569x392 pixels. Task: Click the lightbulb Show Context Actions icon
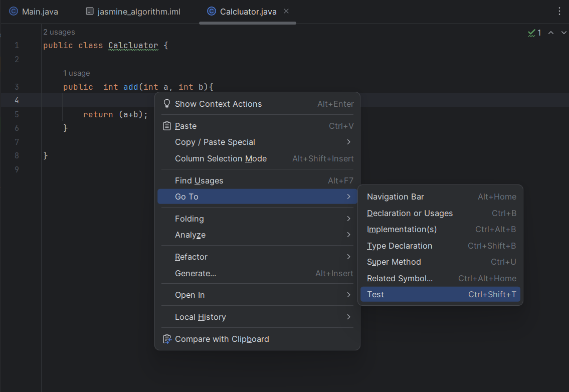coord(167,104)
